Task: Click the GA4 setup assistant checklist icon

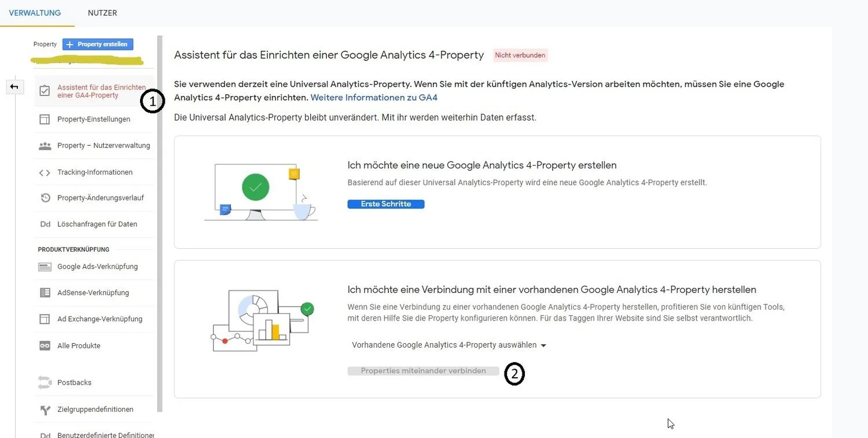Action: [45, 91]
